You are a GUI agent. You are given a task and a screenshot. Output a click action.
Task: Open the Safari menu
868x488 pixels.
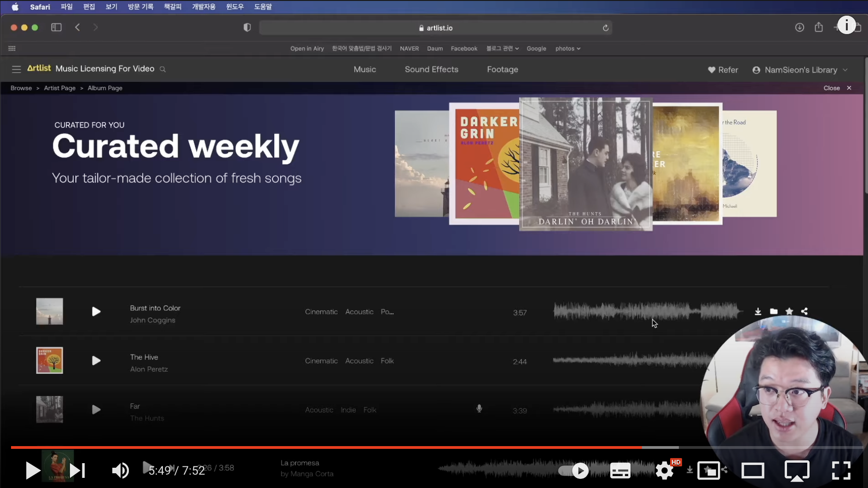click(x=40, y=7)
